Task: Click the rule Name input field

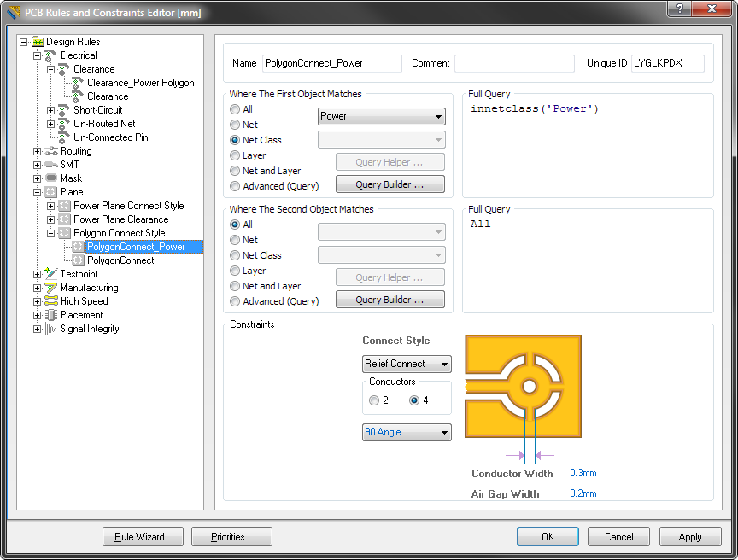Action: (x=331, y=63)
